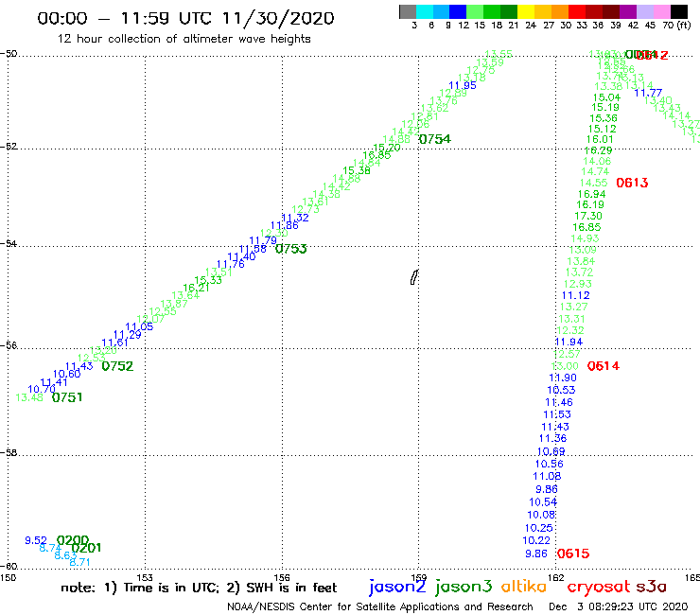The height and width of the screenshot is (615, 700).
Task: Select the cryosat satellite label
Action: 599,587
